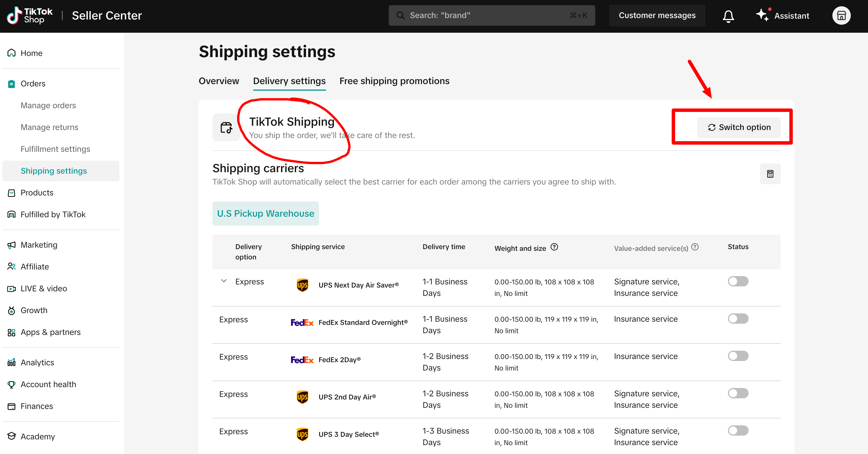Viewport: 868px width, 454px height.
Task: Click the LIVE & video camera icon
Action: [x=11, y=289]
